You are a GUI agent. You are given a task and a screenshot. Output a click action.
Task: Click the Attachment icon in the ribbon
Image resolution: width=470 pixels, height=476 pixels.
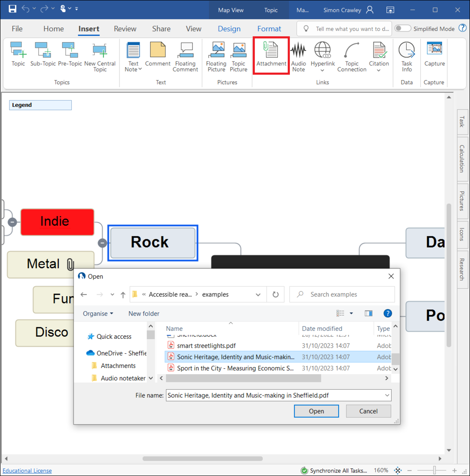(x=271, y=51)
